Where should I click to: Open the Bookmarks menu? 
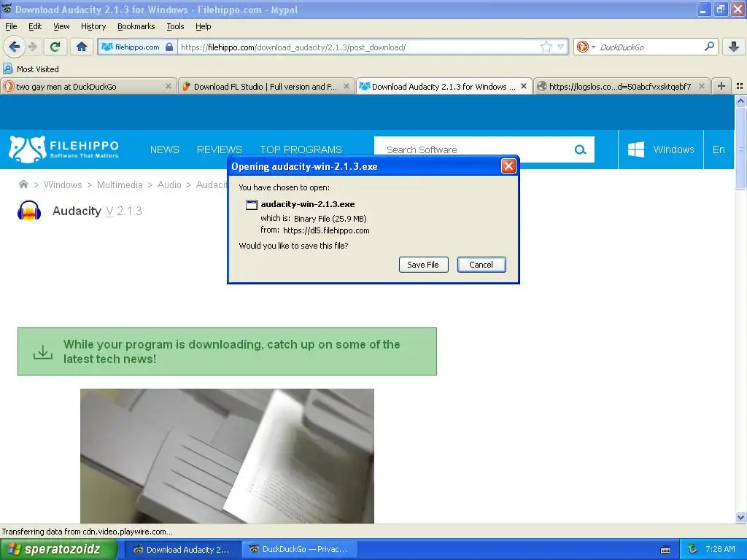pos(136,27)
